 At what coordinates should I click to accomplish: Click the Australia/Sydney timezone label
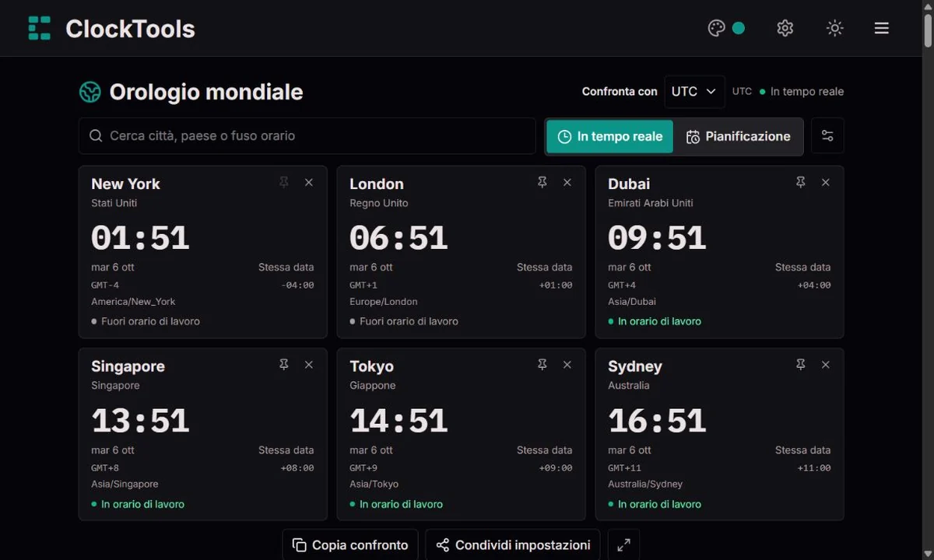click(x=645, y=485)
